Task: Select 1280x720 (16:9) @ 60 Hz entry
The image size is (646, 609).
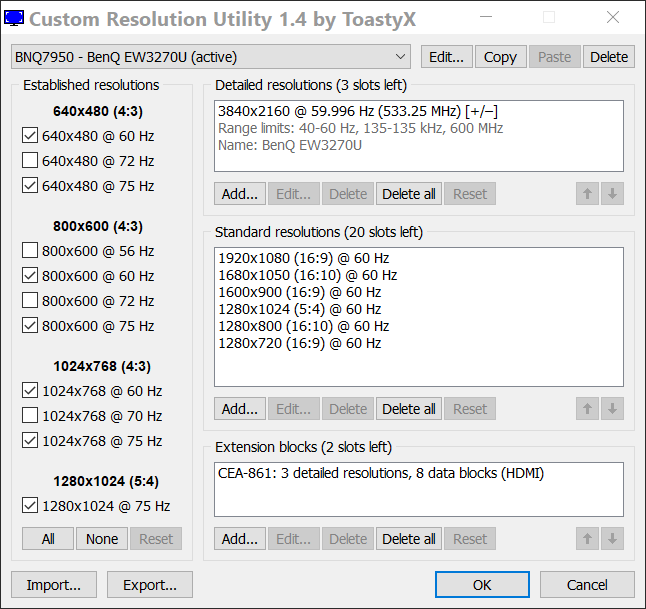Action: pos(419,343)
